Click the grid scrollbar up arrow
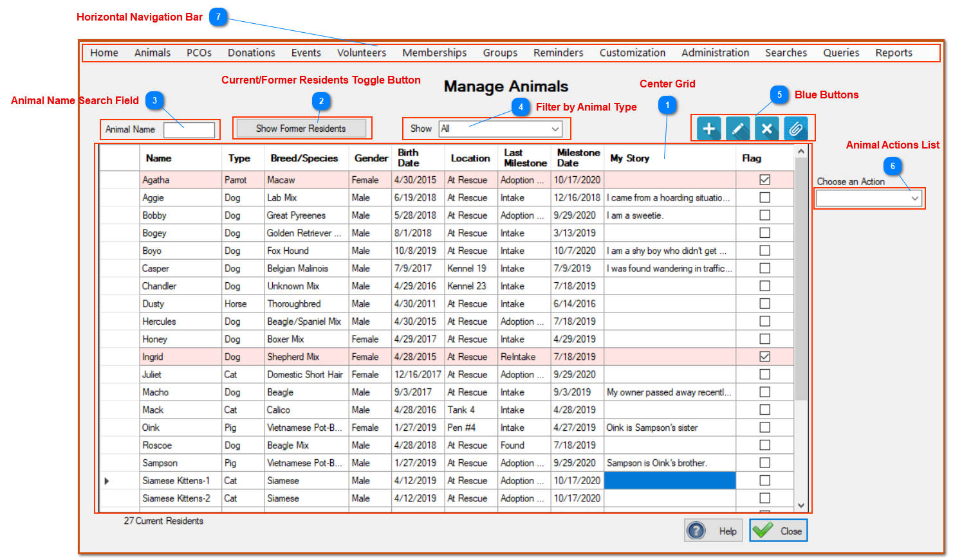The image size is (953, 560). [x=801, y=152]
